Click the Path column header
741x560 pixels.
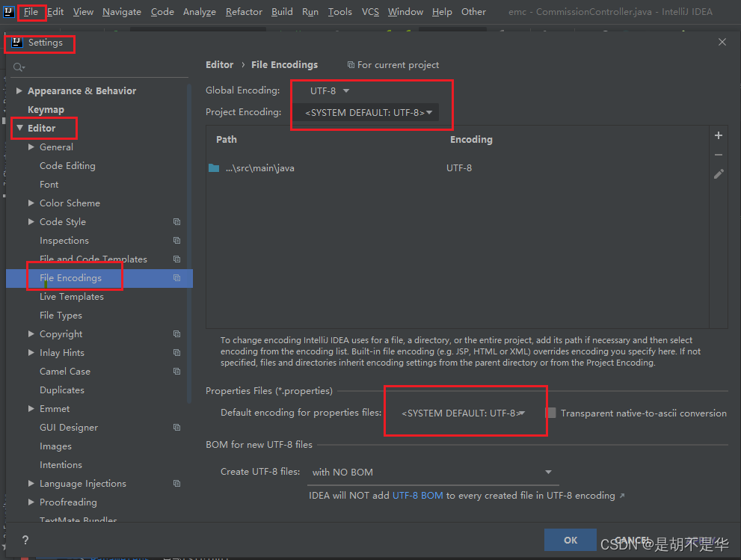[227, 139]
